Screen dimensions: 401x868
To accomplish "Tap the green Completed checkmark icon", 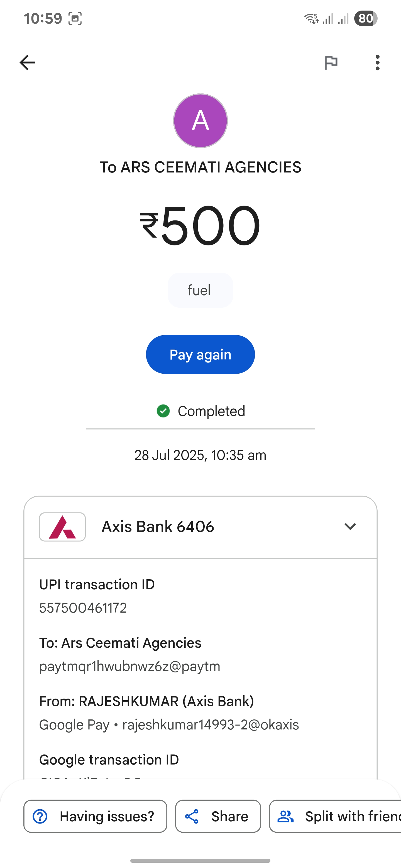I will click(x=163, y=411).
